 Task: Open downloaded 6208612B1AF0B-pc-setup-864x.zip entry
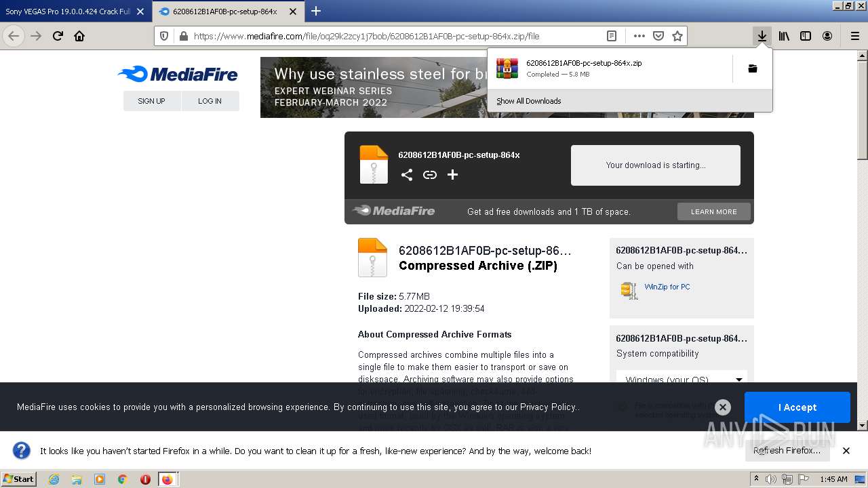(610, 68)
